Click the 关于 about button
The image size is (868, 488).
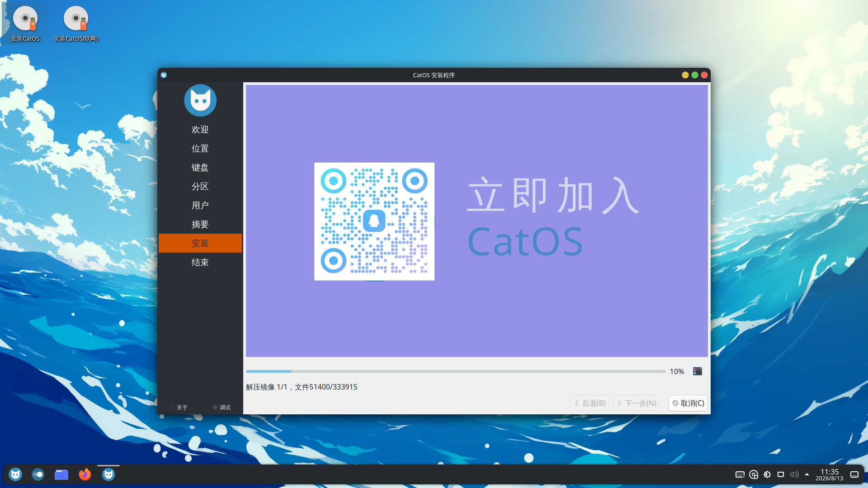tap(179, 408)
